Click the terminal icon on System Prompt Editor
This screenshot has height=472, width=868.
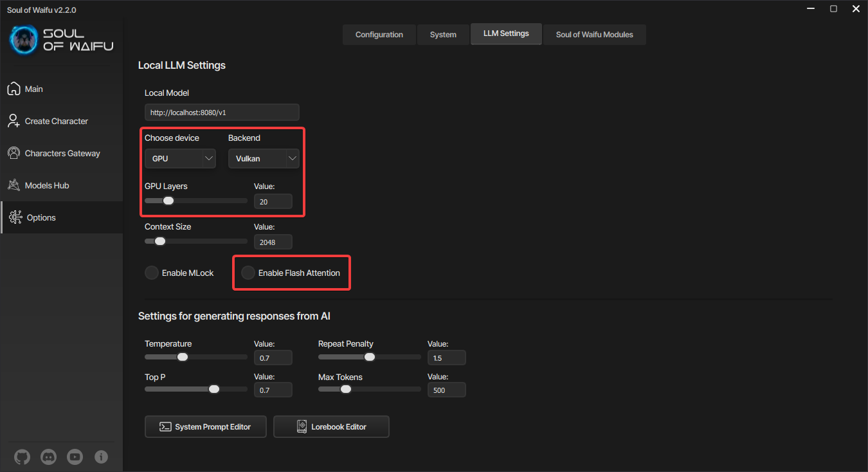coord(165,426)
